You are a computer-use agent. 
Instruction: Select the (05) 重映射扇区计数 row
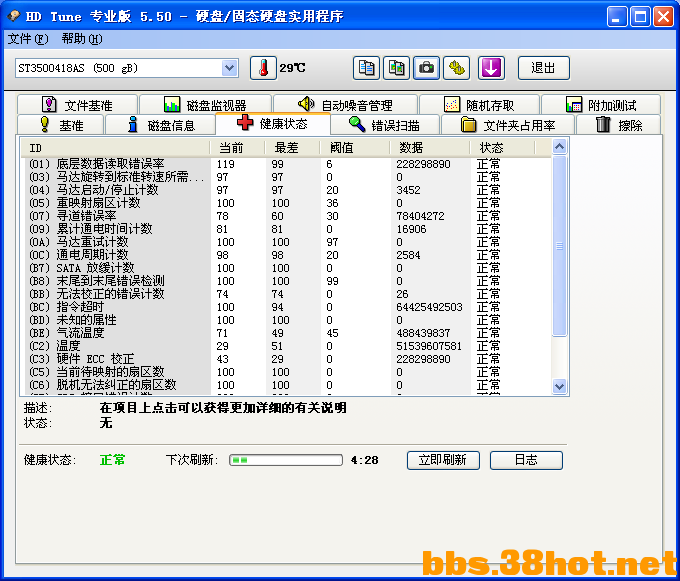click(286, 203)
